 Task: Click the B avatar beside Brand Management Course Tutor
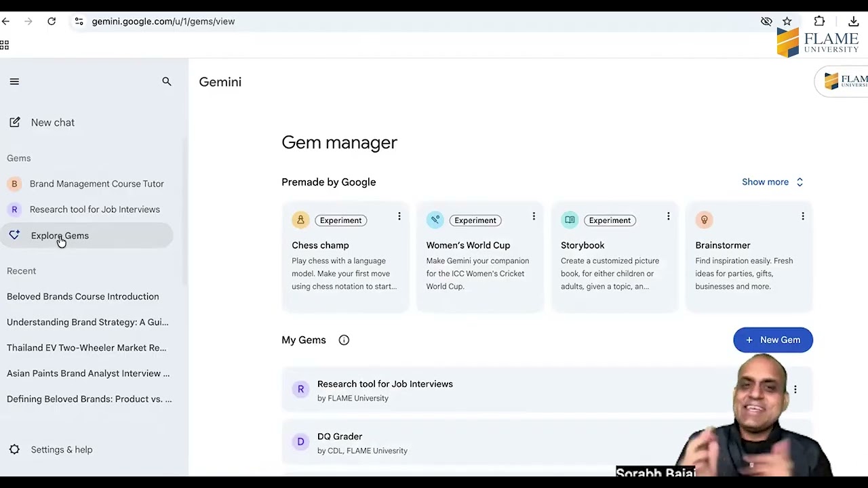(14, 184)
